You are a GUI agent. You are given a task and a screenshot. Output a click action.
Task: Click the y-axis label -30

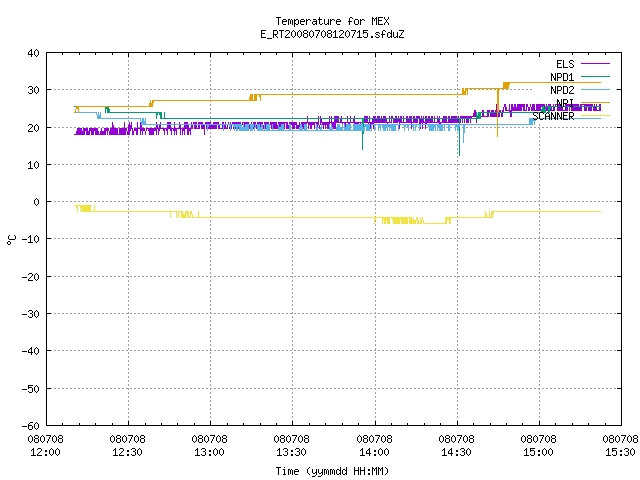tap(31, 314)
